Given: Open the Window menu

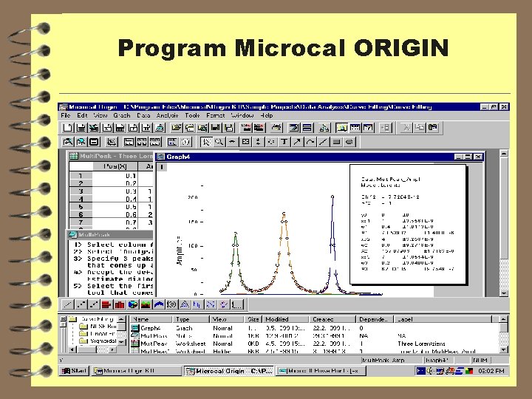Looking at the screenshot, I should (242, 115).
